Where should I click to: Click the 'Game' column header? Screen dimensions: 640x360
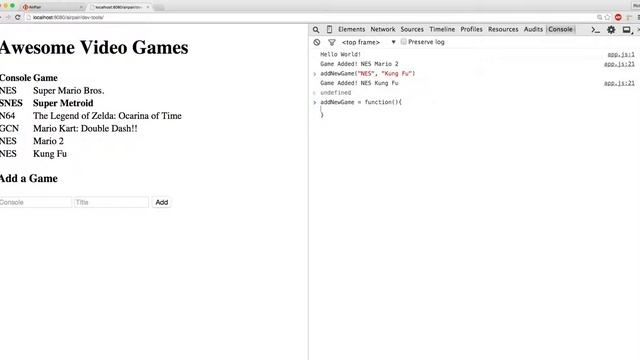click(45, 78)
